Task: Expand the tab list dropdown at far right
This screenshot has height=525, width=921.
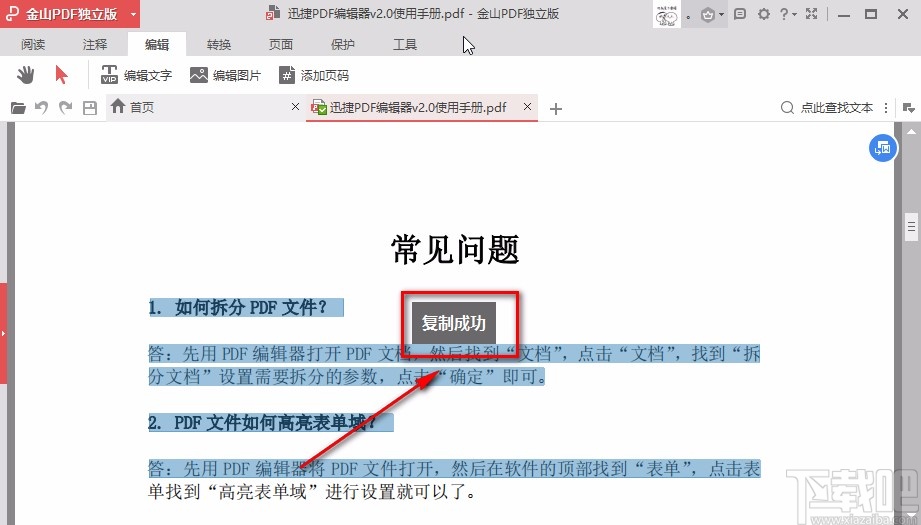Action: click(x=908, y=108)
